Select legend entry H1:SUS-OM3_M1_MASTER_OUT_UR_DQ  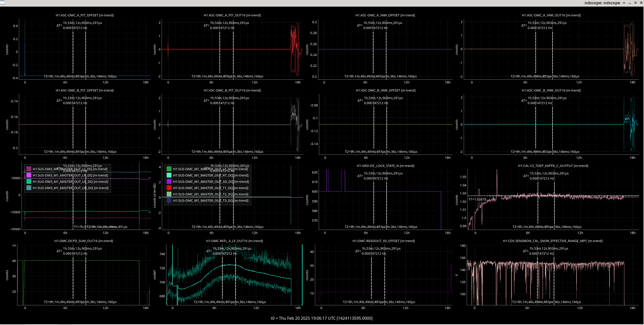point(70,188)
